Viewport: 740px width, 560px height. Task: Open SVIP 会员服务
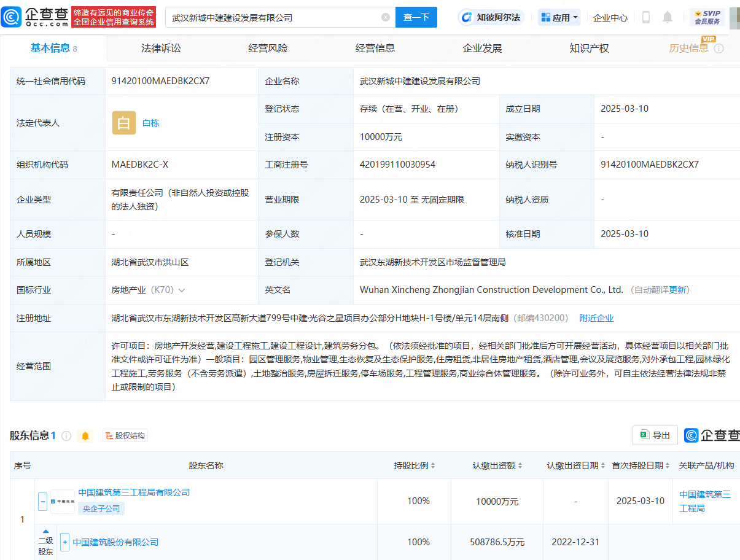707,17
